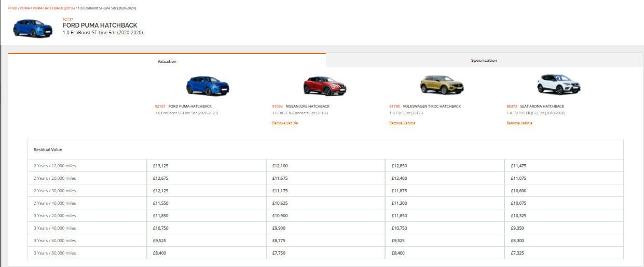Click the £11,675 value cell

pyautogui.click(x=325, y=178)
